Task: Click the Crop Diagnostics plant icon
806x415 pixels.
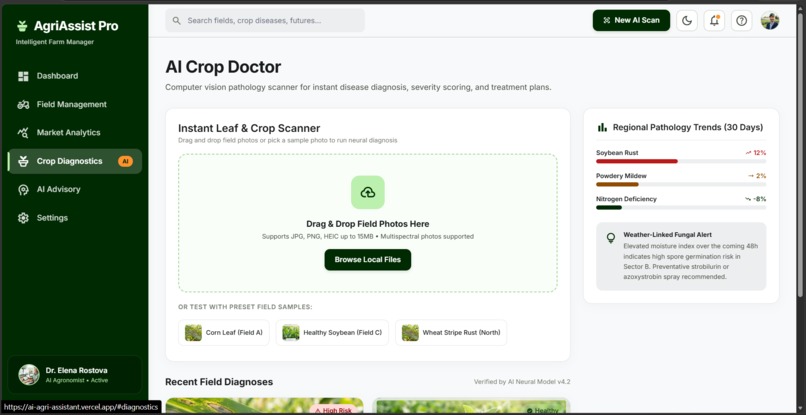Action: point(23,161)
